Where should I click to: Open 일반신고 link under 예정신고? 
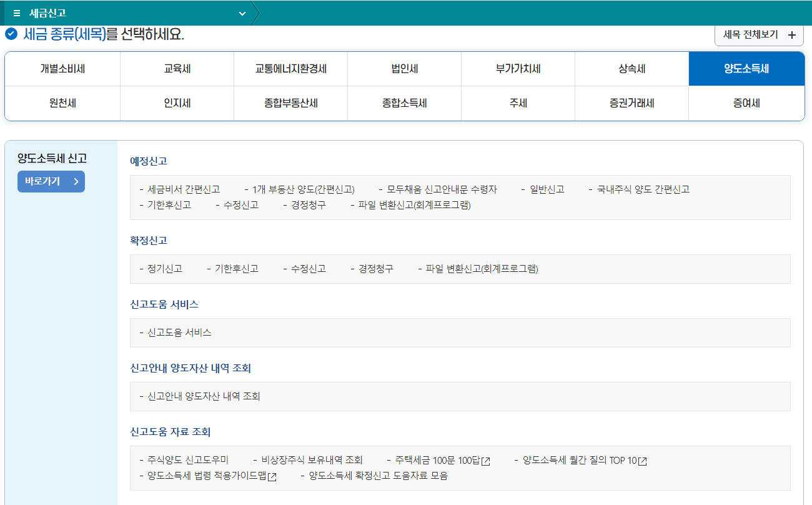[547, 189]
